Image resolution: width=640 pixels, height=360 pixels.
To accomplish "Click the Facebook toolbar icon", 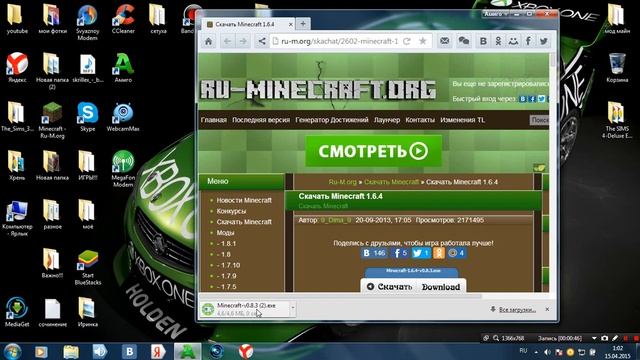I will pos(528,41).
